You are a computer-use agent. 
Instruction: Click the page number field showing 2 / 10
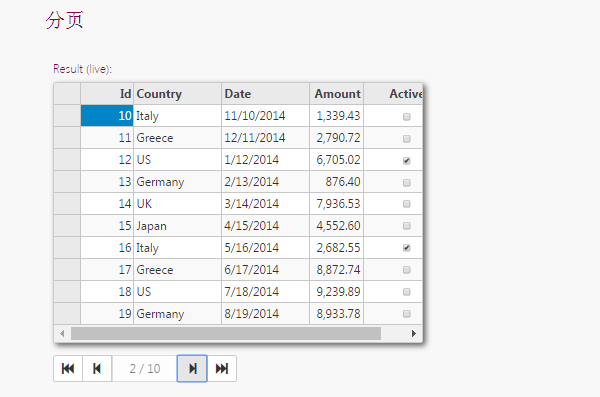pos(145,368)
